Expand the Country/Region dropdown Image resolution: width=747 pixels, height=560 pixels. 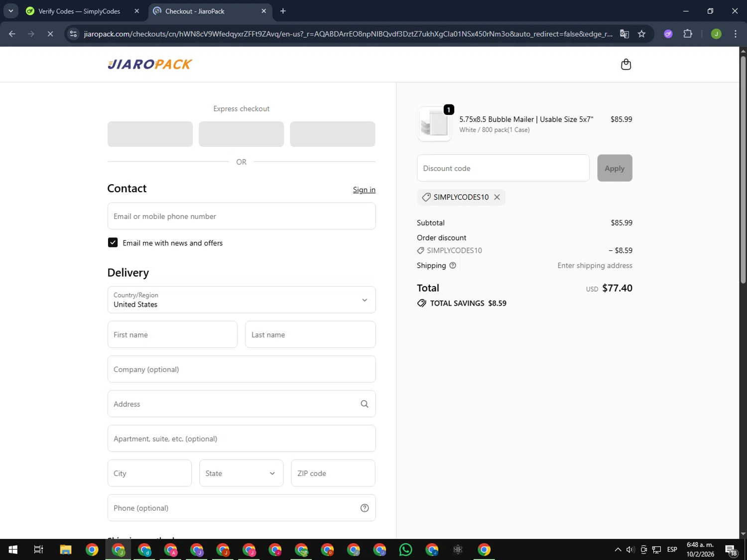(242, 300)
